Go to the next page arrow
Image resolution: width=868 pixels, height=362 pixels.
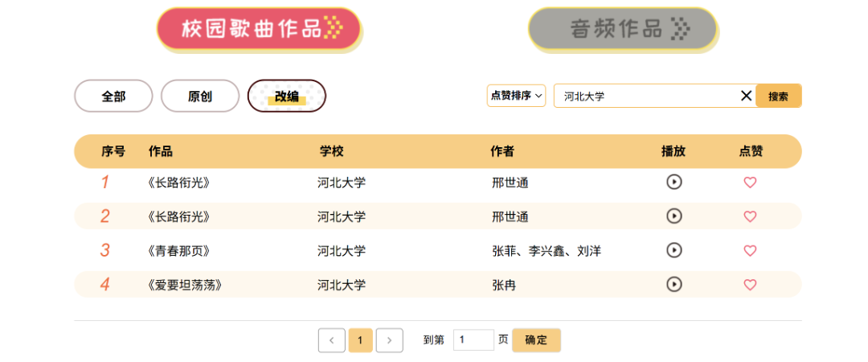pos(389,340)
